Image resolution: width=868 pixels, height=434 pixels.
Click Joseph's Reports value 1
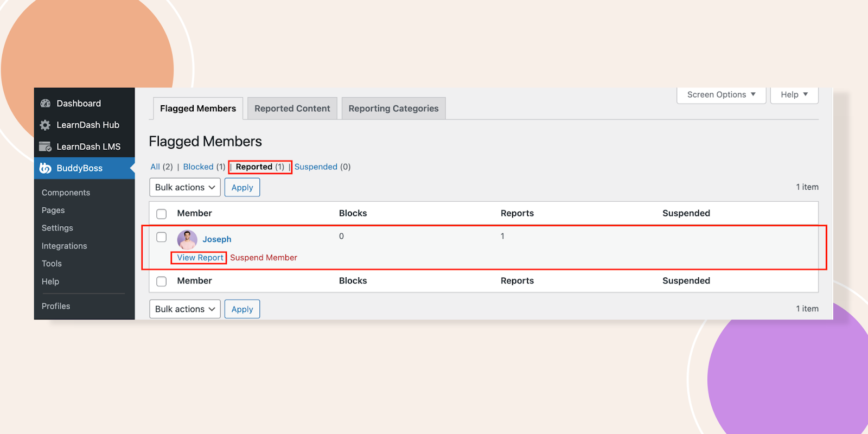502,236
